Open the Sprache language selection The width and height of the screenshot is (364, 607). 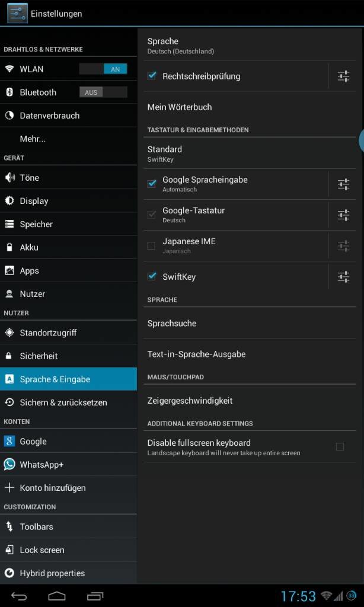(250, 45)
